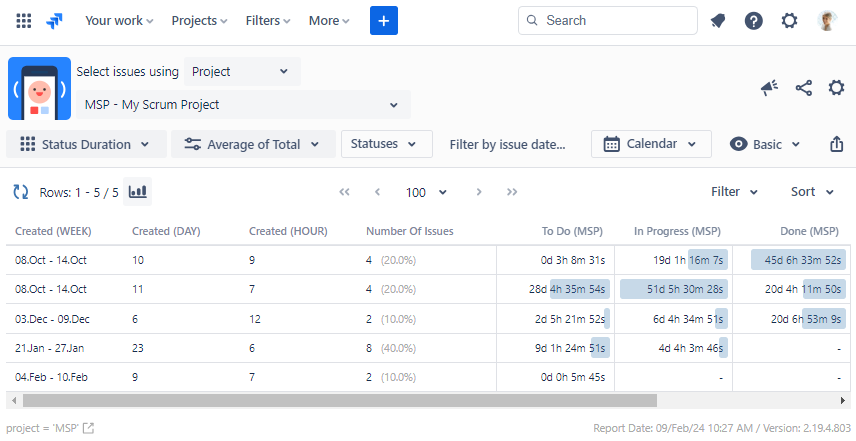Click Created (WEEK) column header
The image size is (856, 441).
tap(53, 231)
